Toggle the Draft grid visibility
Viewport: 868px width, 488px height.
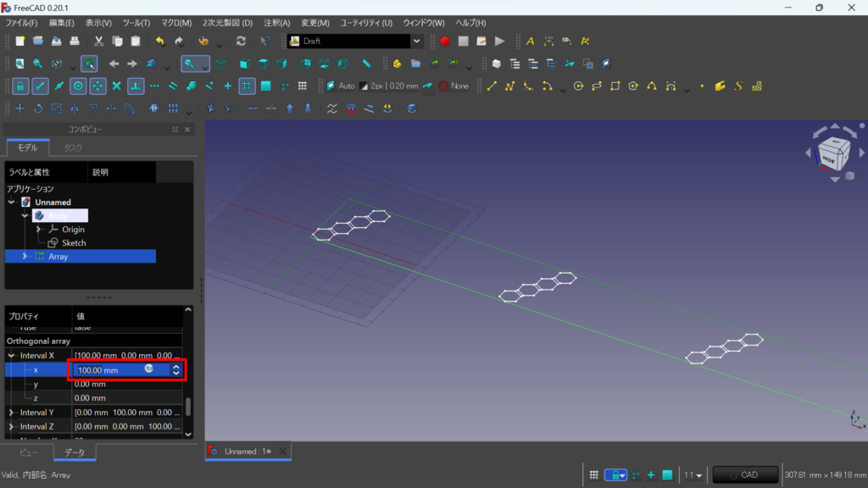[x=303, y=86]
